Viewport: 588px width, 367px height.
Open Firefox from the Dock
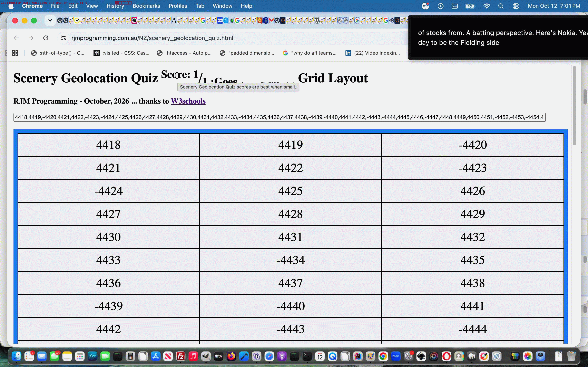click(231, 356)
